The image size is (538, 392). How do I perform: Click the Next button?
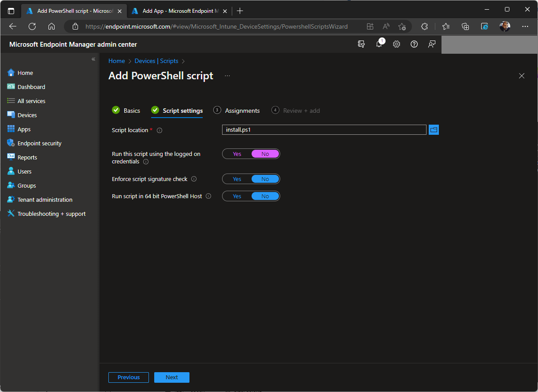(172, 377)
